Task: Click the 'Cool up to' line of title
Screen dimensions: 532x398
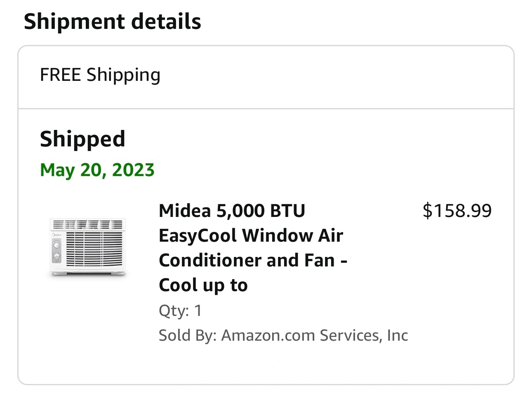Action: tap(203, 285)
